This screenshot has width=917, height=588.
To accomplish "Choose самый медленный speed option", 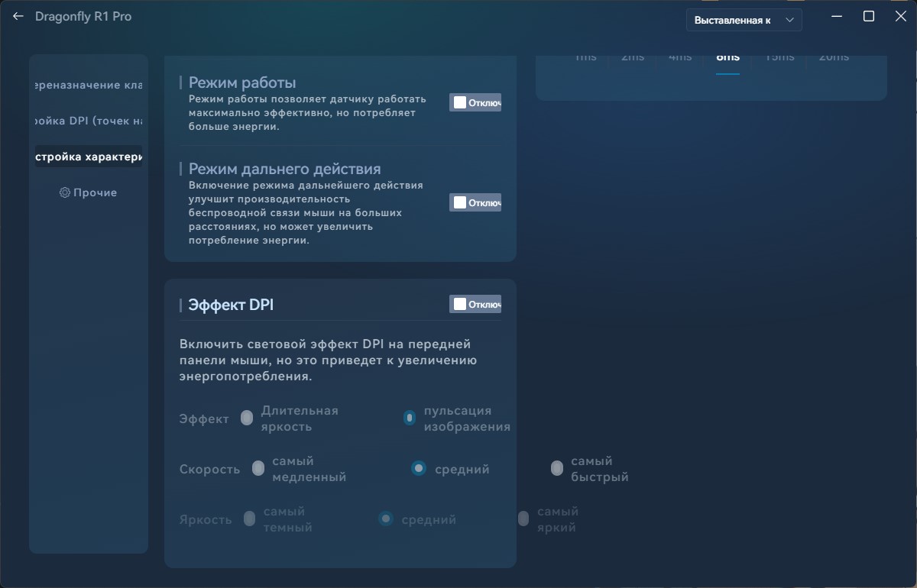I will pyautogui.click(x=258, y=468).
